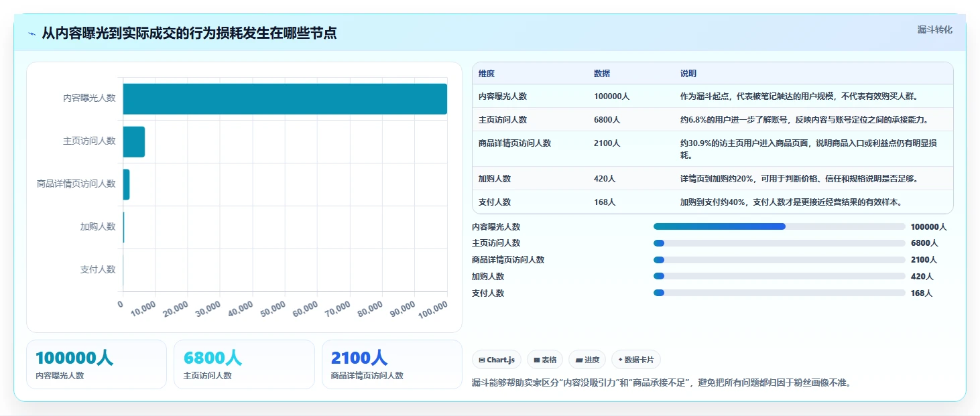The width and height of the screenshot is (980, 416).
Task: Click the 说明 column header in the table
Action: tap(688, 74)
